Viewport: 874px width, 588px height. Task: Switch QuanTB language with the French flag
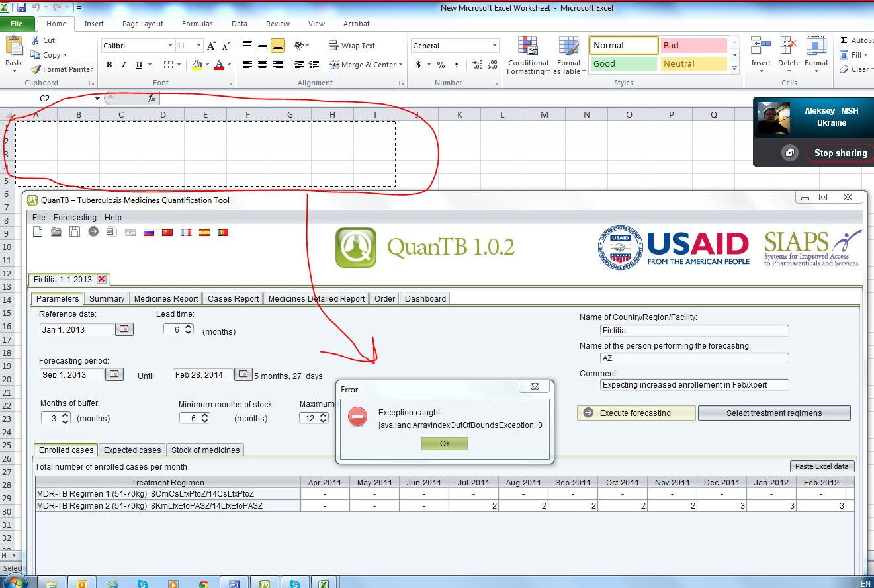tap(186, 232)
